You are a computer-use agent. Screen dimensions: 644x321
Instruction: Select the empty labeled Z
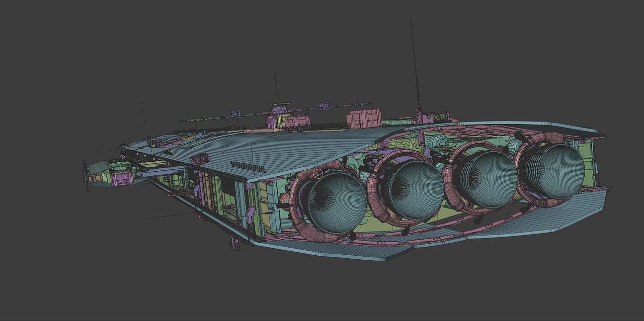coord(142,100)
